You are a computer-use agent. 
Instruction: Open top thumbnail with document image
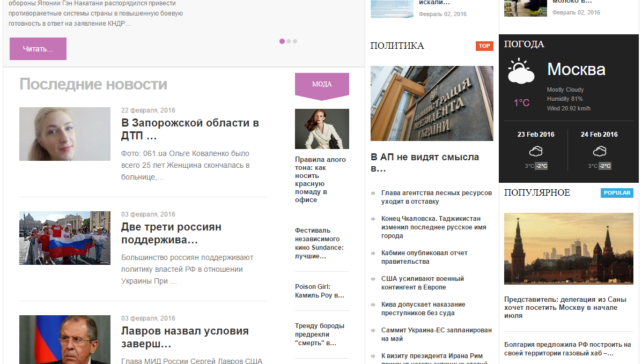pyautogui.click(x=392, y=9)
